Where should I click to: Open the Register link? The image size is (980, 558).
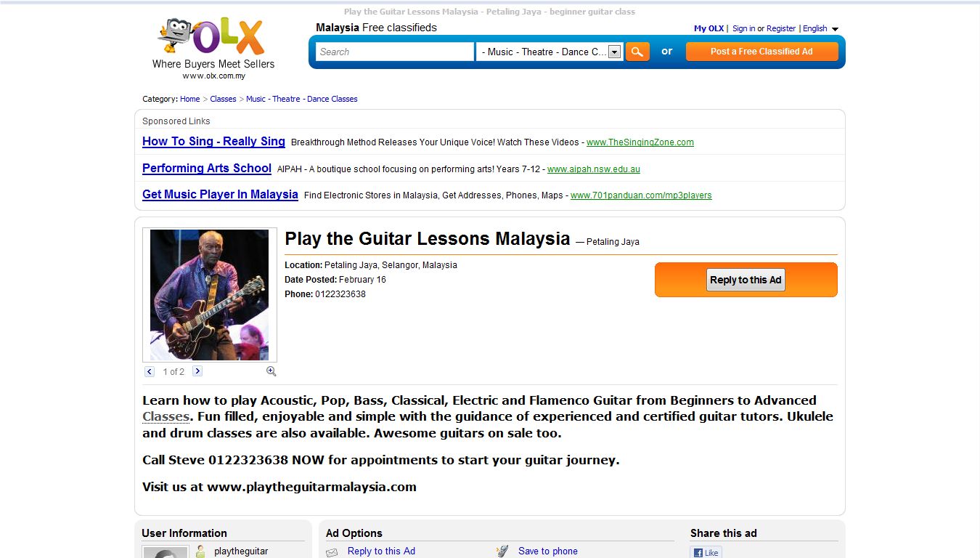pyautogui.click(x=781, y=28)
